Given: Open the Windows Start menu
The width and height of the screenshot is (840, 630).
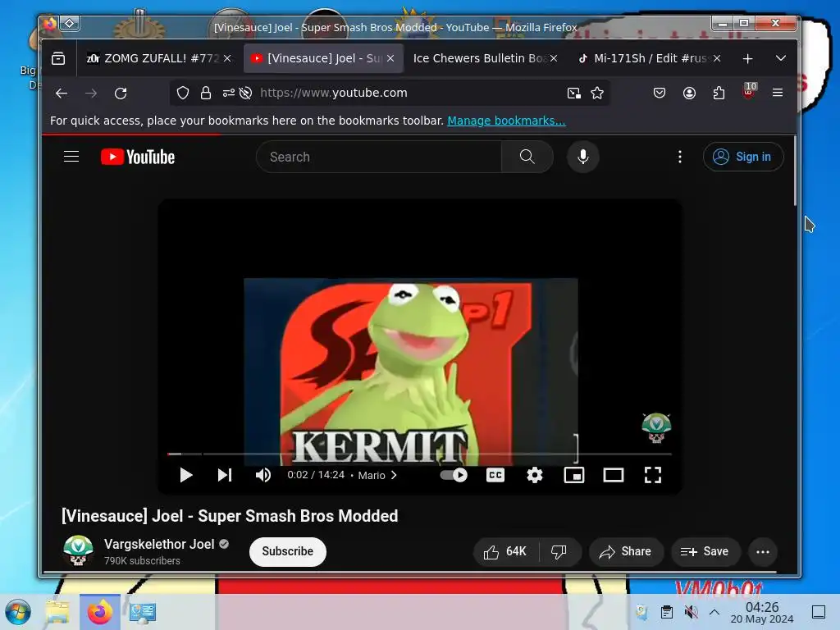Looking at the screenshot, I should pos(18,612).
